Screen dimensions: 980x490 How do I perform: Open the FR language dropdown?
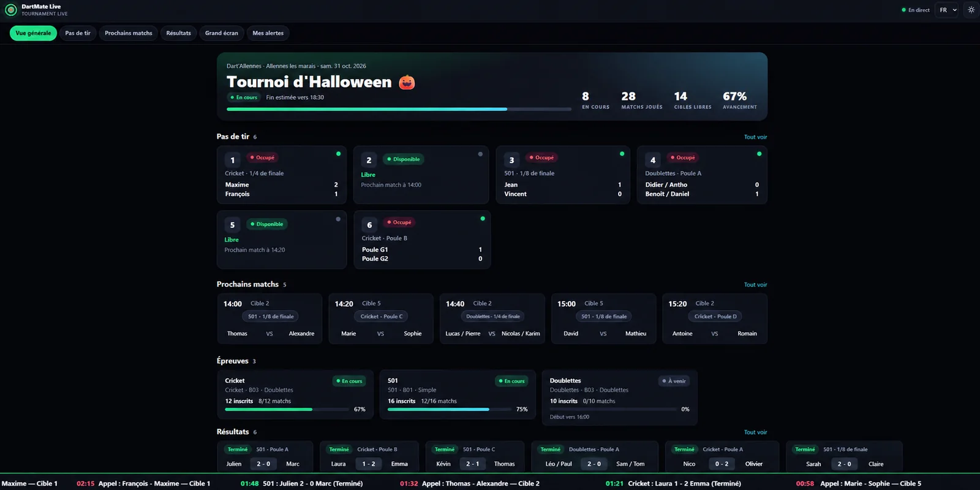(947, 10)
